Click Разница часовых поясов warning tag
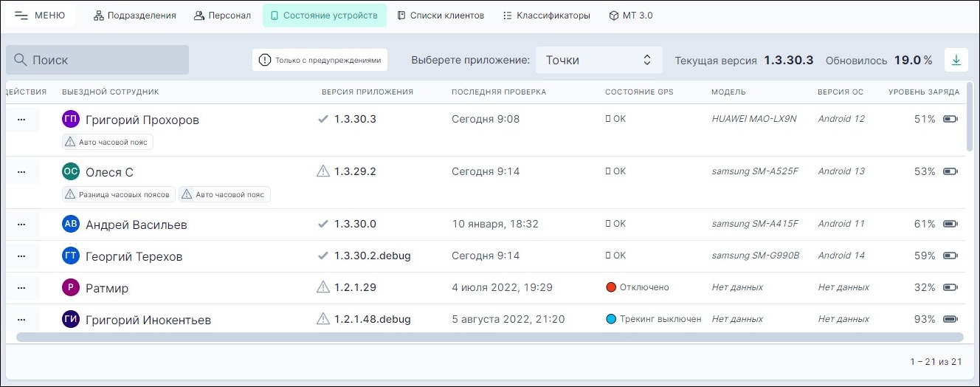This screenshot has height=387, width=980. coord(119,195)
